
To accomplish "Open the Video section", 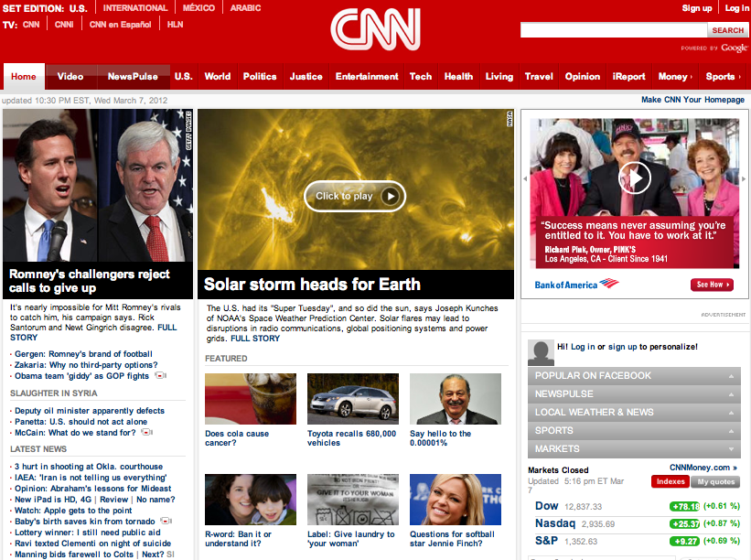I will point(70,77).
